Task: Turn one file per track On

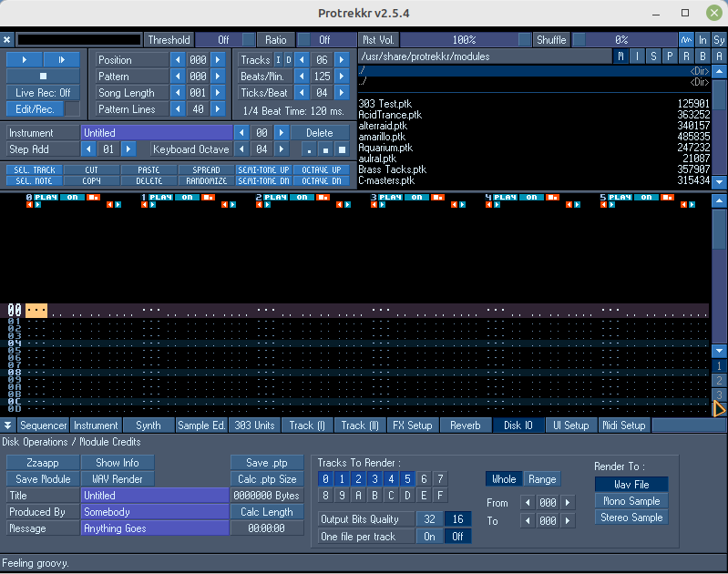Action: click(429, 537)
